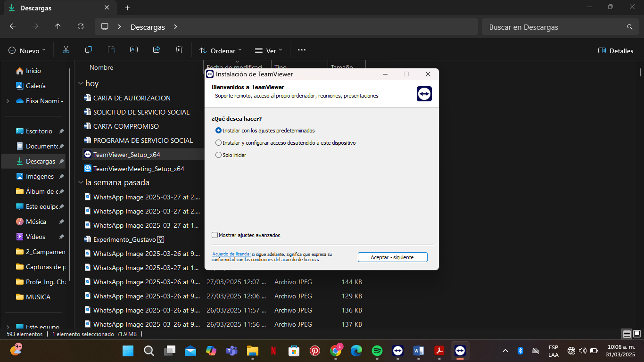This screenshot has height=362, width=644.
Task: Sort by the Nombre column header
Action: coord(101,67)
